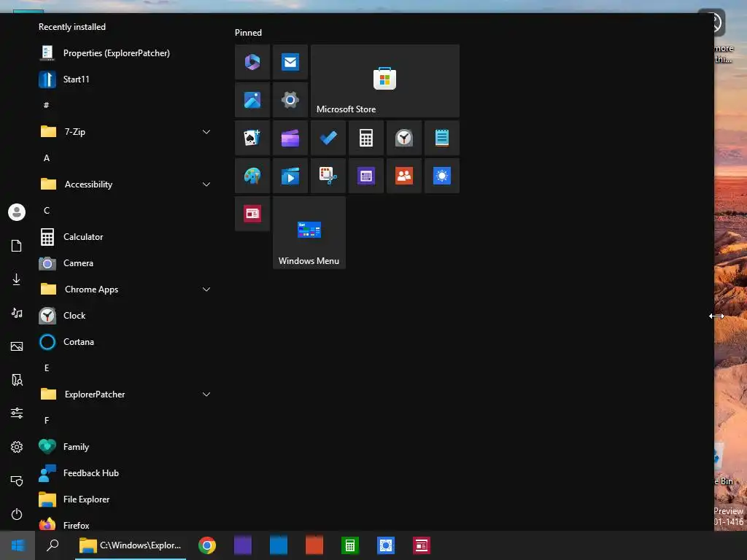Viewport: 747px width, 560px height.
Task: Launch Cortana from the app list
Action: click(x=126, y=342)
